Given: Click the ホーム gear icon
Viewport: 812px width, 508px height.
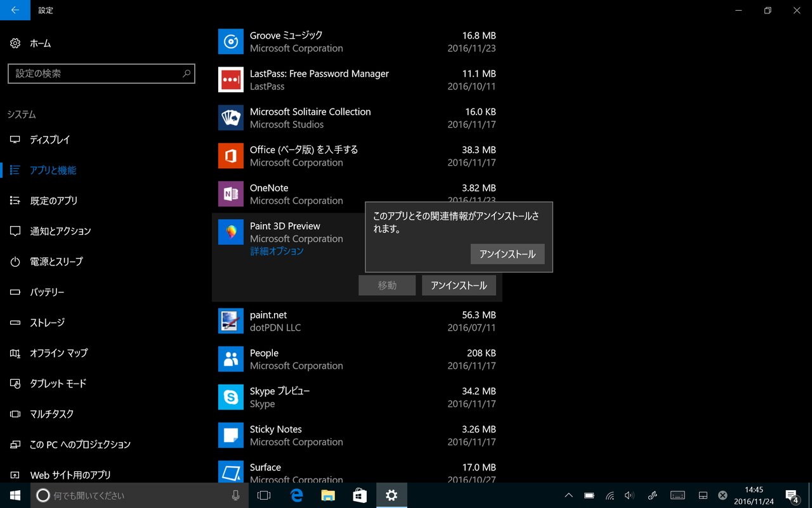Looking at the screenshot, I should point(15,43).
